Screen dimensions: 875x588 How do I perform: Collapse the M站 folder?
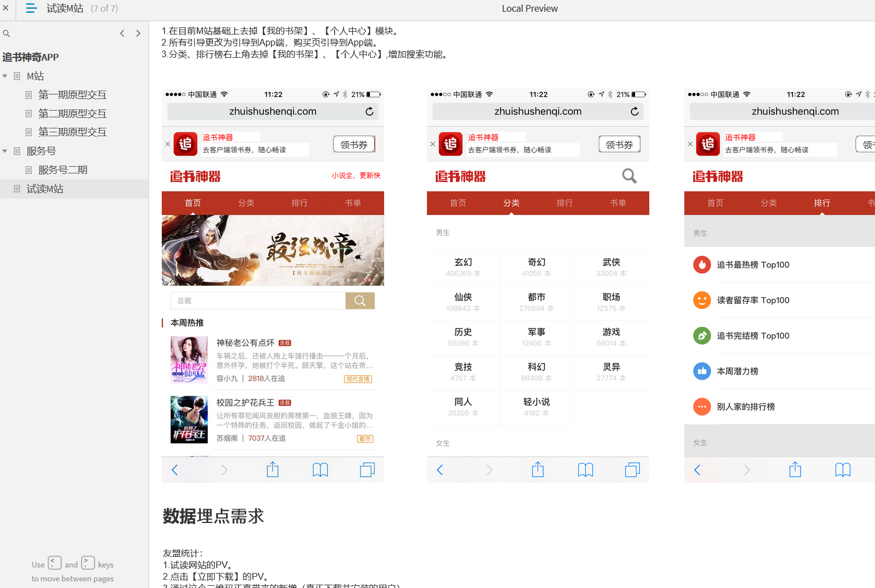(x=5, y=76)
